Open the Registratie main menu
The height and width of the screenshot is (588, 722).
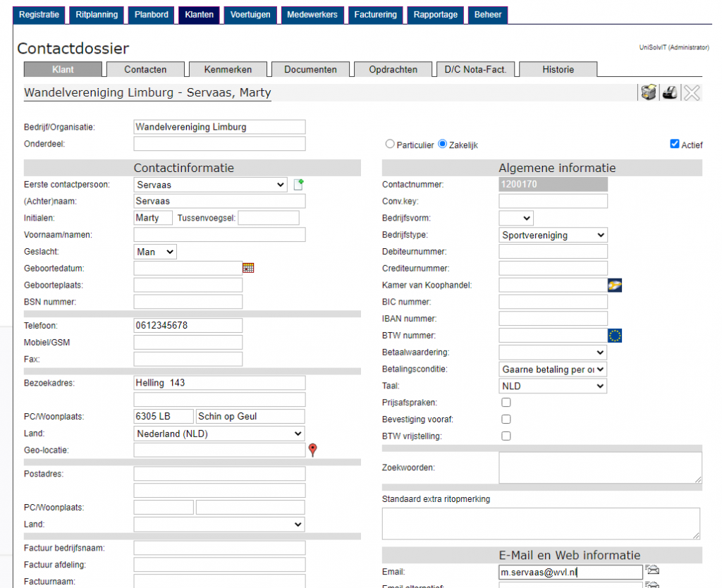pos(39,15)
